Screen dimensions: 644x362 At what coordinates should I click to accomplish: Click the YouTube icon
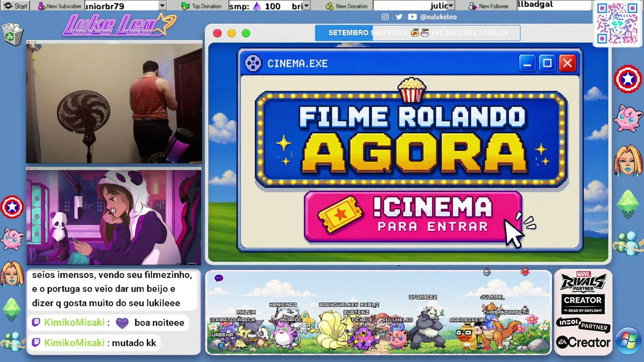tap(413, 17)
